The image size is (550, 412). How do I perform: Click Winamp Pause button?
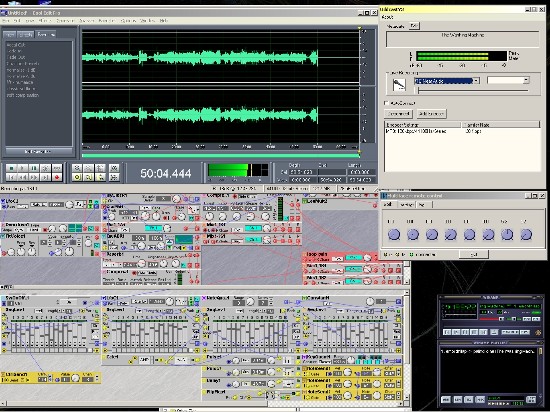tap(465, 332)
